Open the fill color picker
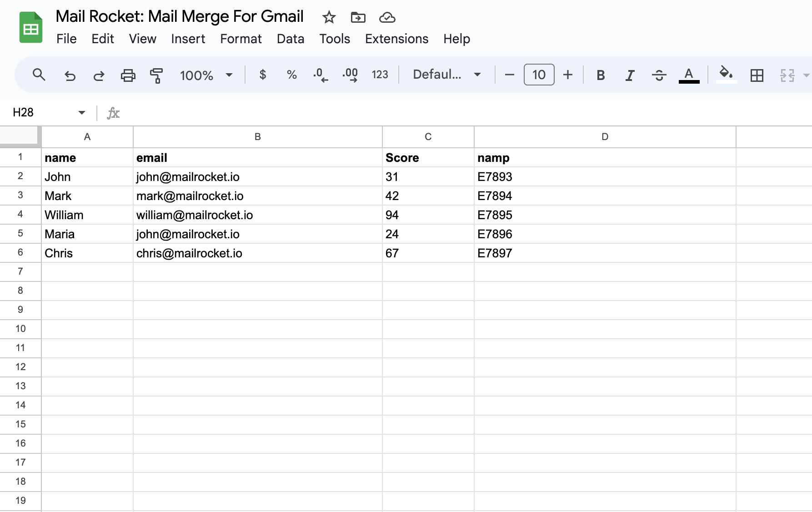 pyautogui.click(x=726, y=74)
